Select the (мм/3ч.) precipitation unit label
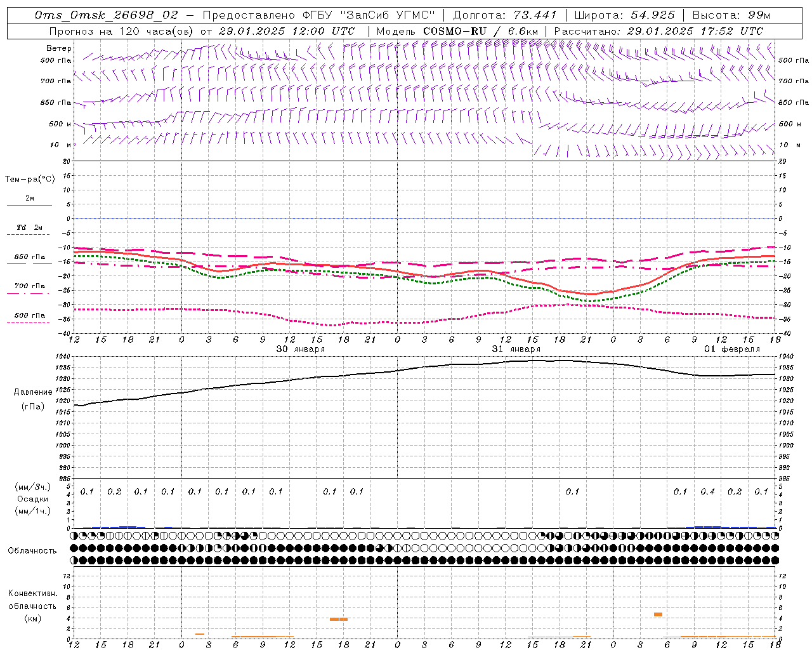Screen dimensions: 812x650 pyautogui.click(x=32, y=487)
